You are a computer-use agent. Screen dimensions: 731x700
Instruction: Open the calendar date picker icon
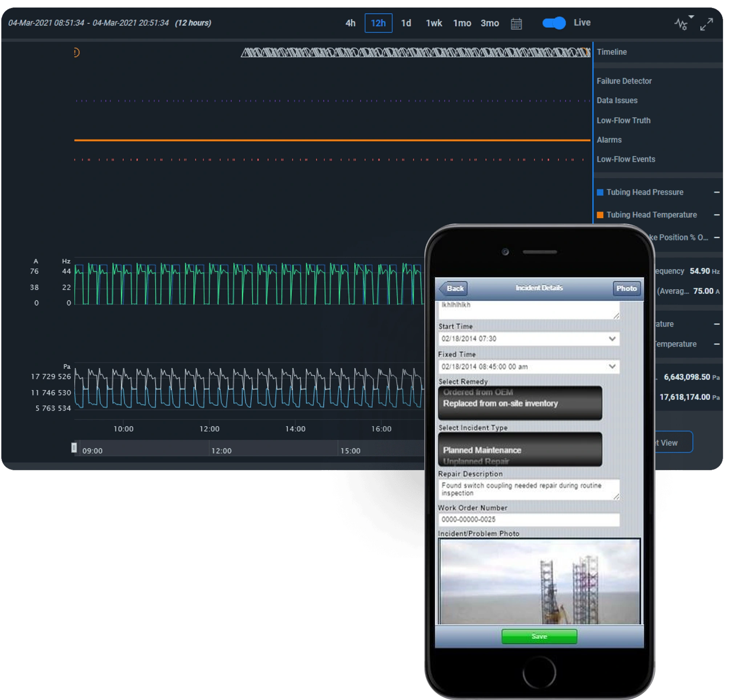(516, 24)
